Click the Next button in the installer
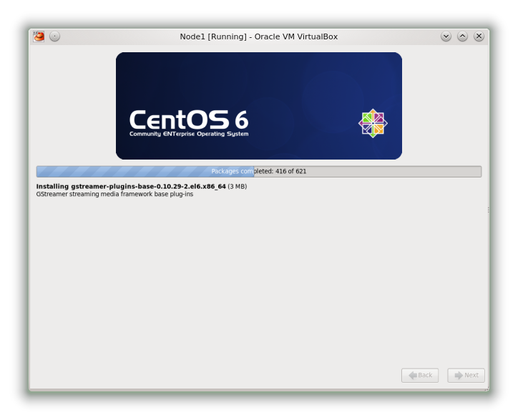Image resolution: width=518 pixels, height=420 pixels. tap(466, 376)
